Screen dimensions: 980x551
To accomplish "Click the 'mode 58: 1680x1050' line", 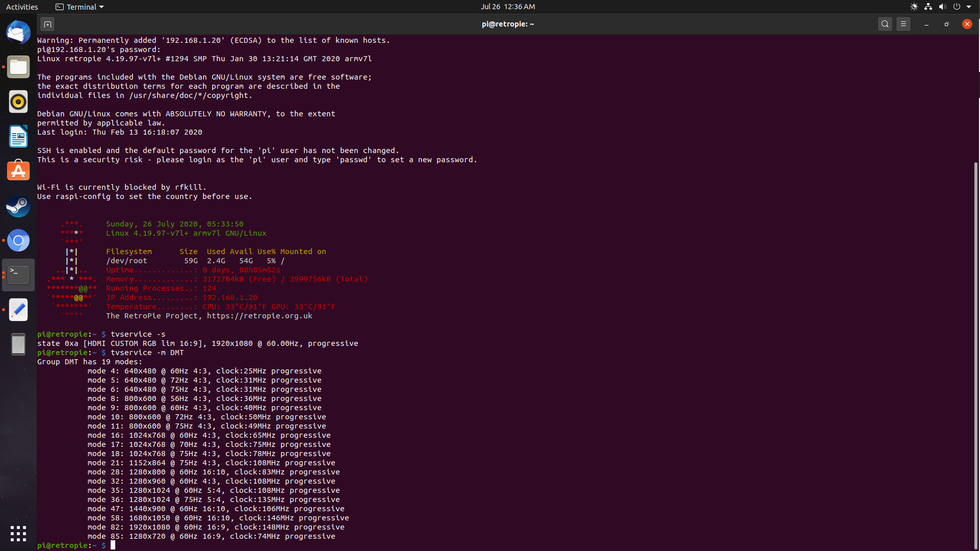I will click(x=218, y=518).
